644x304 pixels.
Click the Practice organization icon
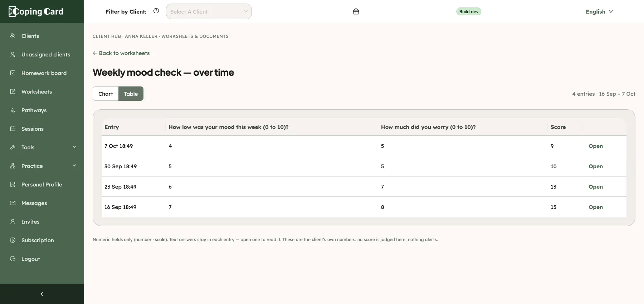[13, 166]
